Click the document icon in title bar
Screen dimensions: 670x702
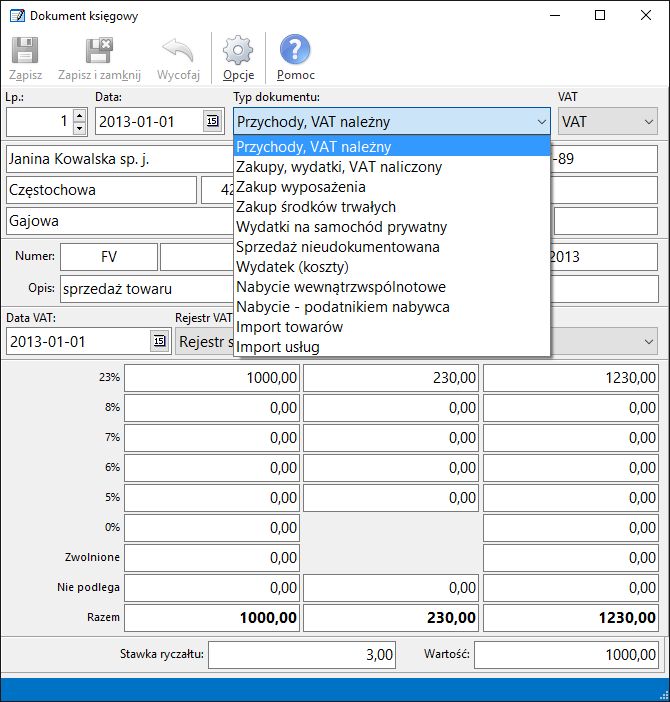[x=16, y=16]
